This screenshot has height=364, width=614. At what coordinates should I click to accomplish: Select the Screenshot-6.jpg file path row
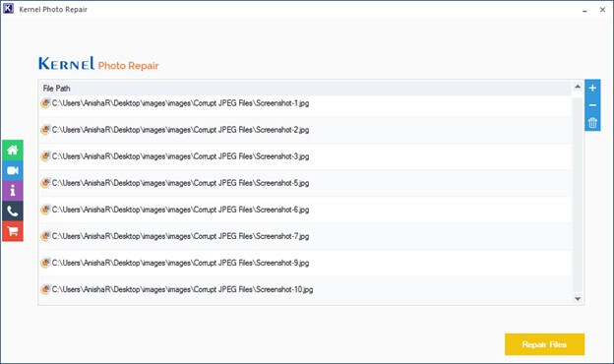pos(305,210)
